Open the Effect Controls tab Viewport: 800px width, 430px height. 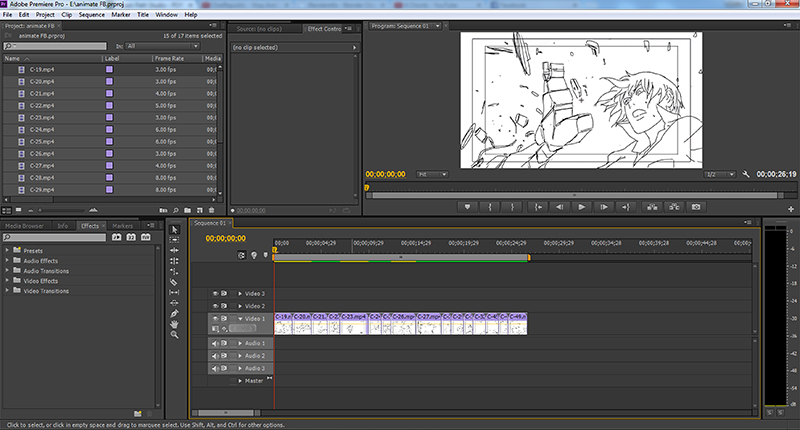pyautogui.click(x=324, y=29)
